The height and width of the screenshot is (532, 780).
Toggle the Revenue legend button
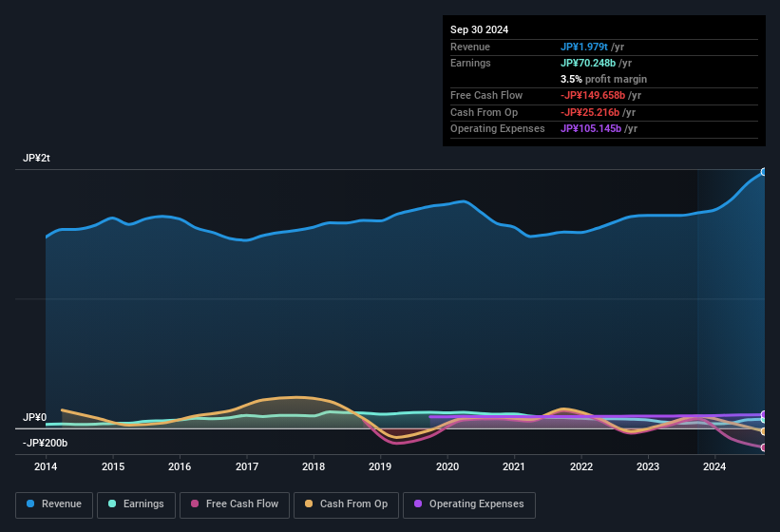54,505
